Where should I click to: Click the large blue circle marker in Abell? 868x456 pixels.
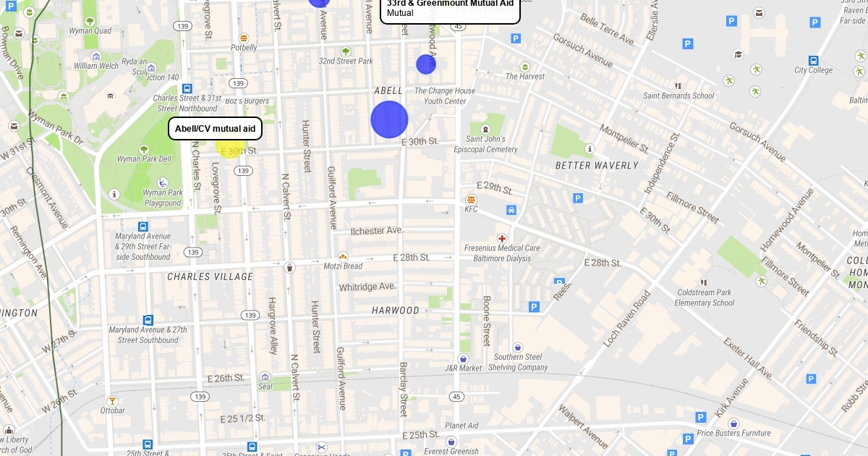pyautogui.click(x=389, y=119)
